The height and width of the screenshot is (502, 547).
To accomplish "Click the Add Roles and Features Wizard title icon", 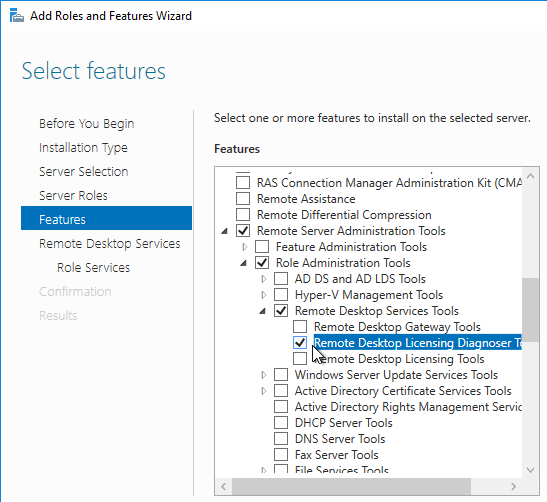I will tap(16, 16).
